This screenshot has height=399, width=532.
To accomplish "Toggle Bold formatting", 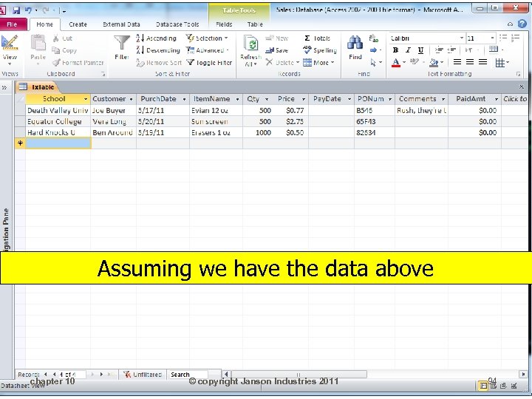I will [395, 50].
